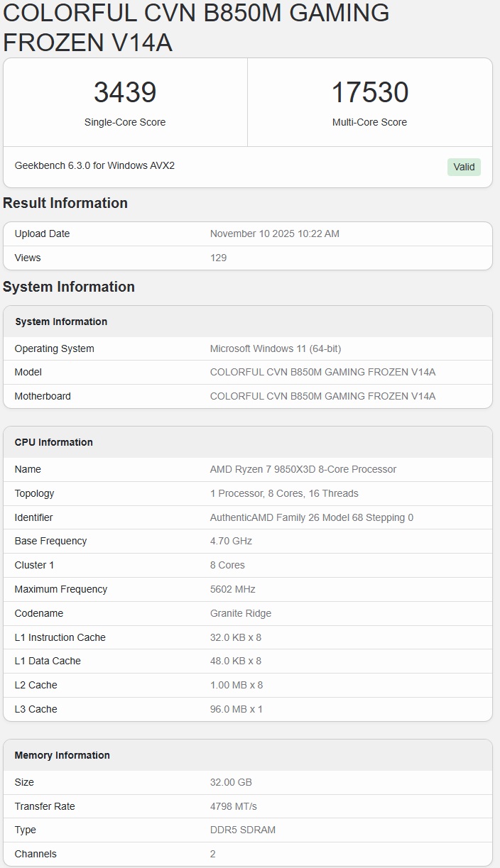This screenshot has width=500, height=868.
Task: Click the System Information table header
Action: (61, 322)
